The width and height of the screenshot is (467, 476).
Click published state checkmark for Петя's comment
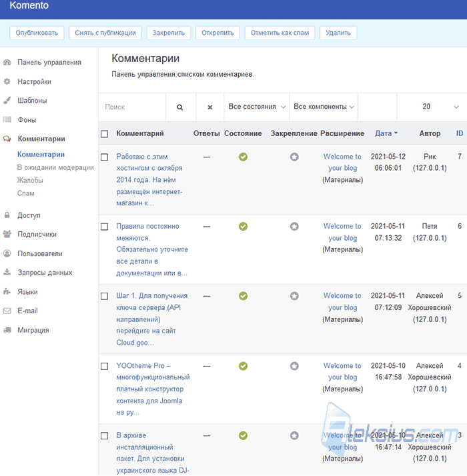[x=243, y=227]
